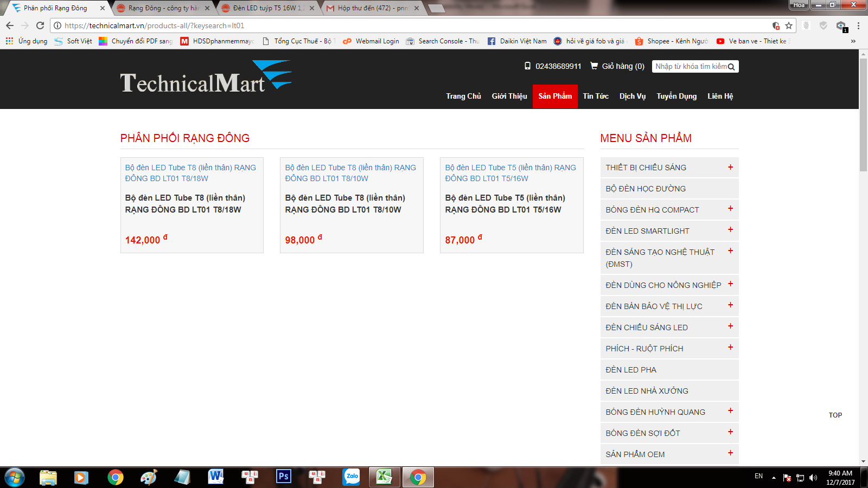
Task: Reload the page with the refresh icon
Action: (40, 25)
